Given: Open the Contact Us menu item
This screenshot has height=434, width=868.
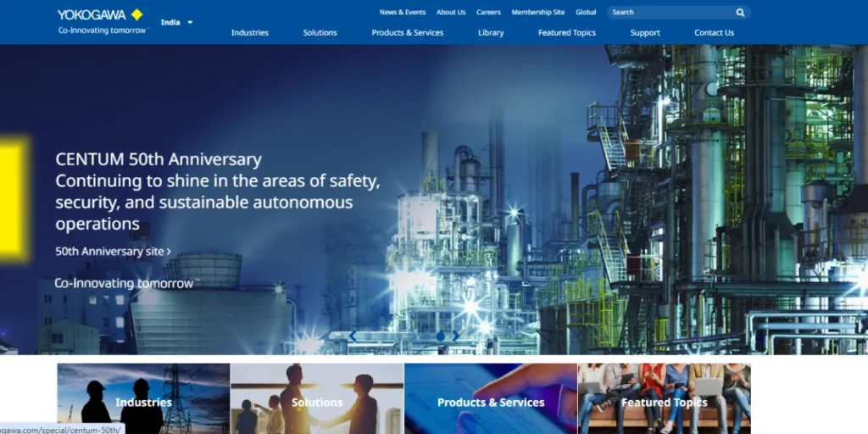Looking at the screenshot, I should tap(714, 33).
